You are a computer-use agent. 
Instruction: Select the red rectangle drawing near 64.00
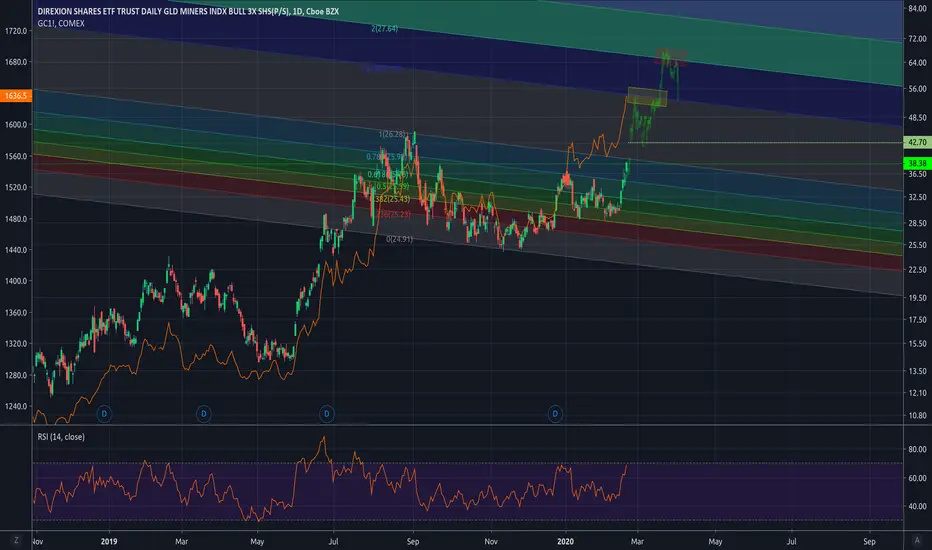tap(672, 57)
